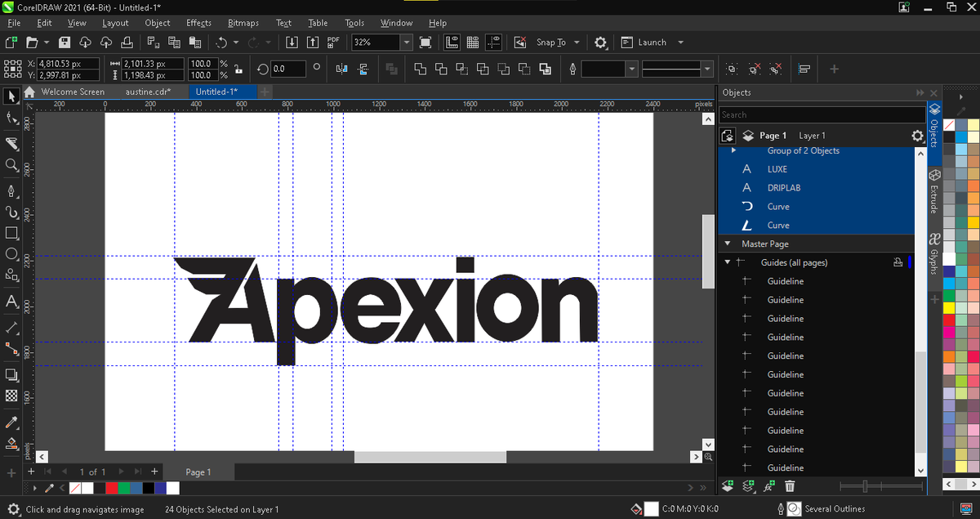Select the Freehand pen tool
The height and width of the screenshot is (519, 980).
[11, 190]
